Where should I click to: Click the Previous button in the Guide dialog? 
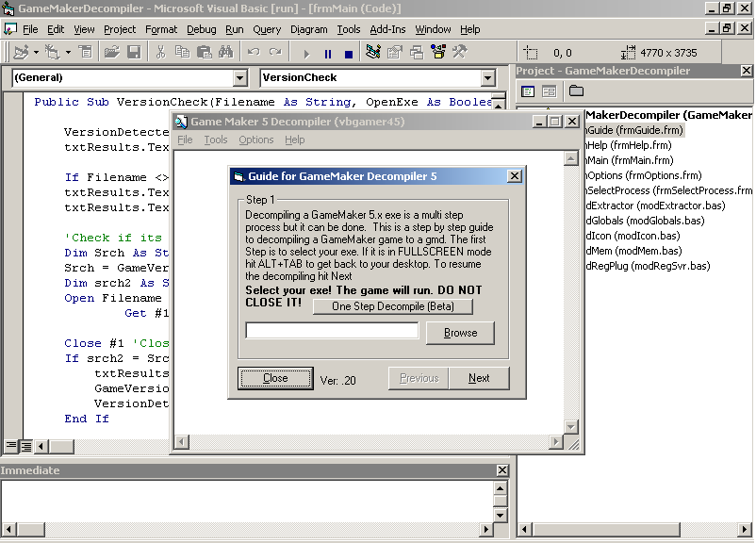pos(419,378)
